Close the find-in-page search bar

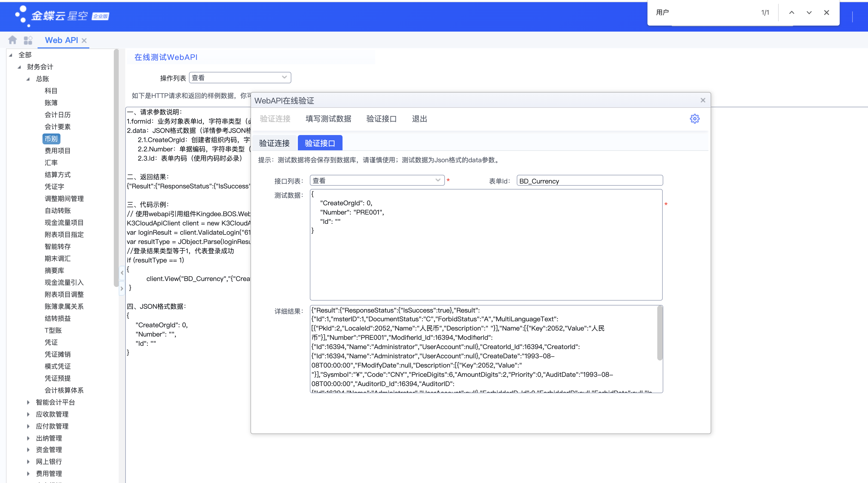[826, 13]
